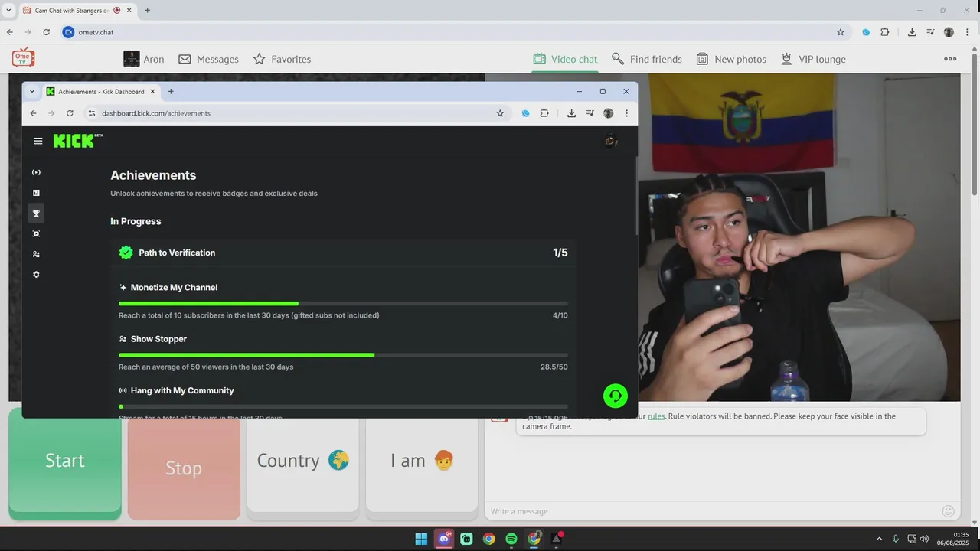Focus the Write a message field
The height and width of the screenshot is (551, 980).
coord(712,511)
